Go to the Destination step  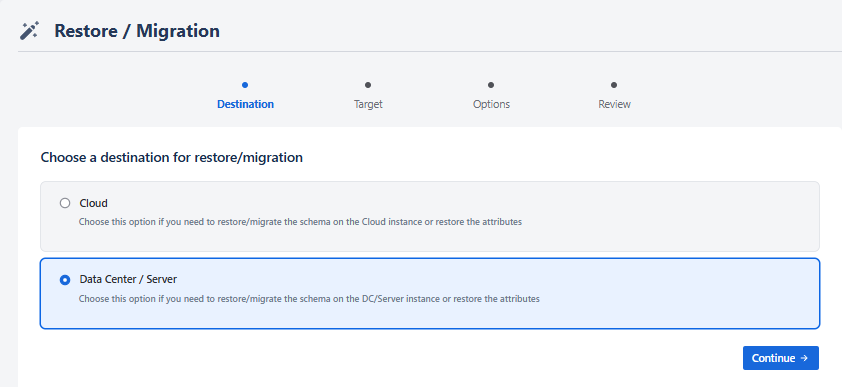(245, 104)
